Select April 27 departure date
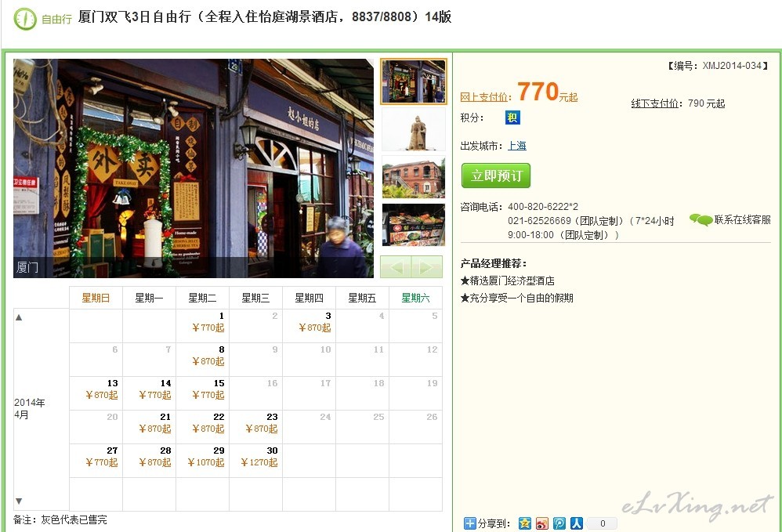 click(96, 461)
